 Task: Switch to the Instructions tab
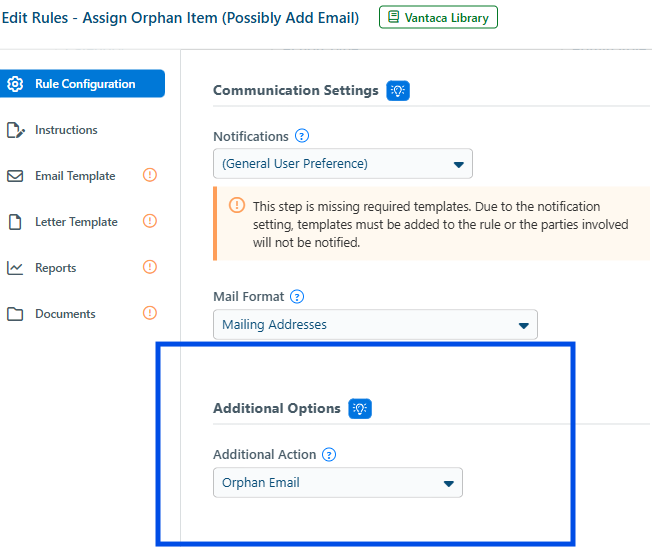point(66,130)
